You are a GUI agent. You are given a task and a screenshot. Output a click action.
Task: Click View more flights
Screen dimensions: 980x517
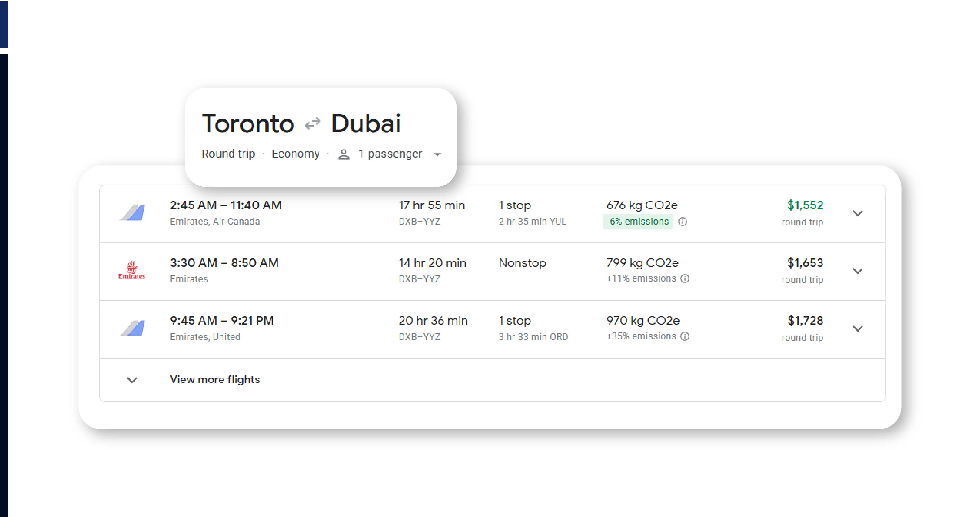tap(215, 379)
